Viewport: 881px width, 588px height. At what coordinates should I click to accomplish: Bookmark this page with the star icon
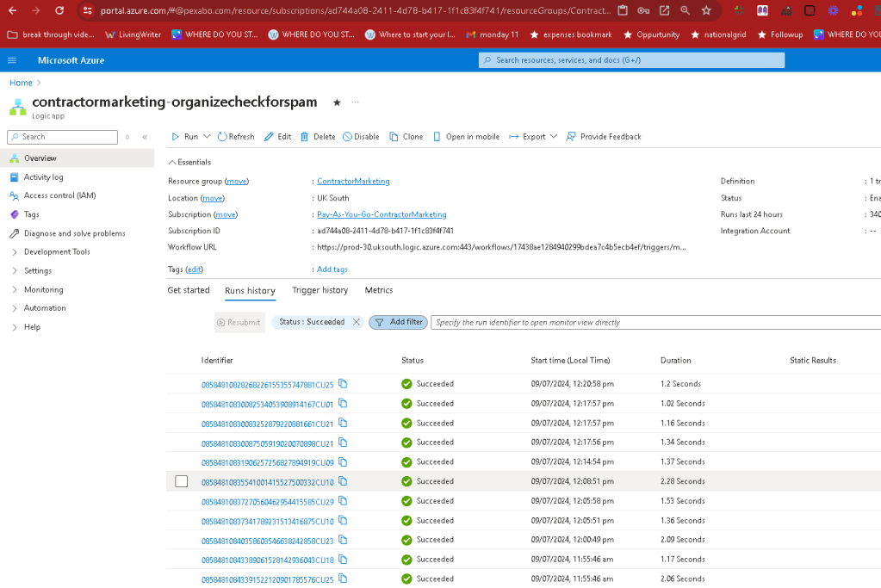click(706, 10)
